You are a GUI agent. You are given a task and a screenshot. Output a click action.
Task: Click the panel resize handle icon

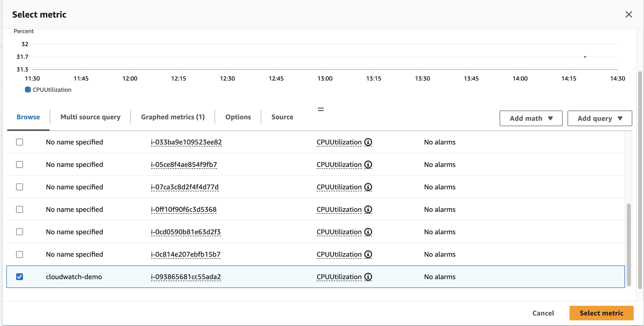320,109
